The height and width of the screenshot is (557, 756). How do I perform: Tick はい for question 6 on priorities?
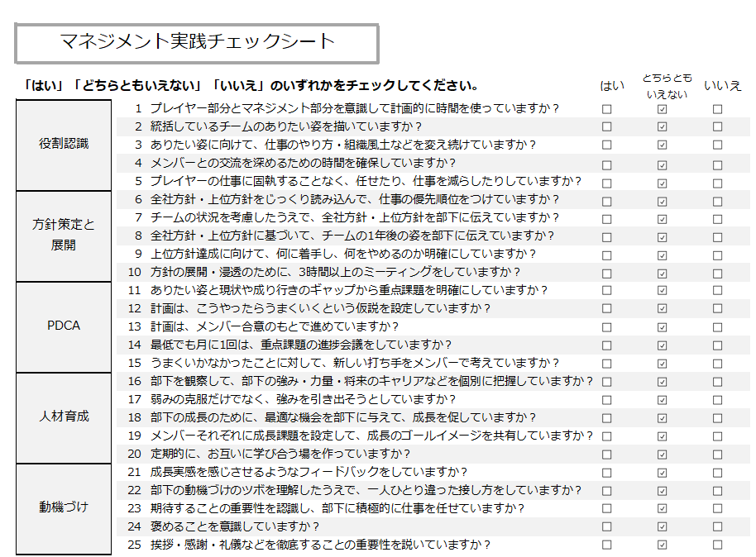point(607,200)
